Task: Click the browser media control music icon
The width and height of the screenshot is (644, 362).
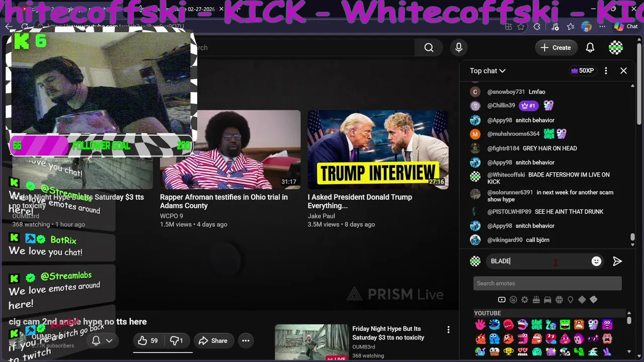Action: coord(555,27)
